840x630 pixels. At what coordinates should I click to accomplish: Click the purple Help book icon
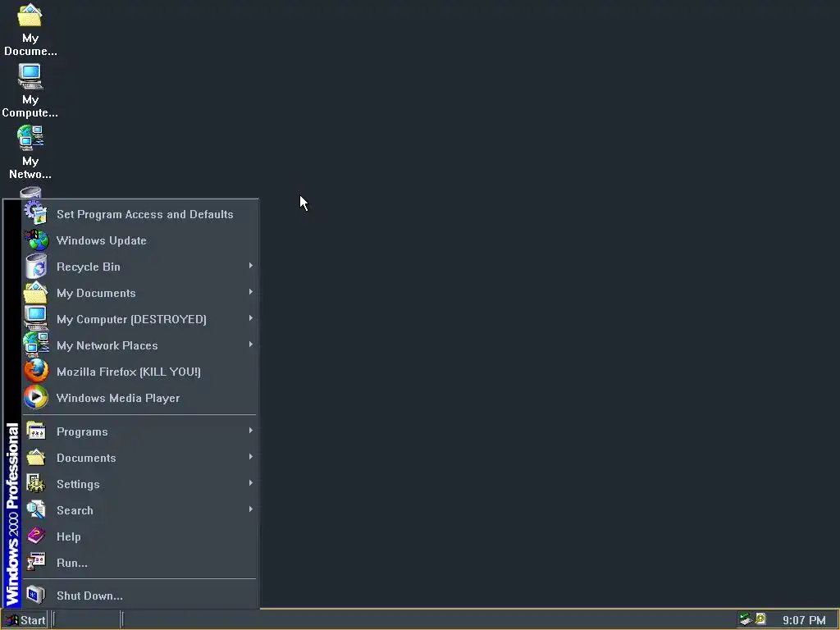point(36,536)
